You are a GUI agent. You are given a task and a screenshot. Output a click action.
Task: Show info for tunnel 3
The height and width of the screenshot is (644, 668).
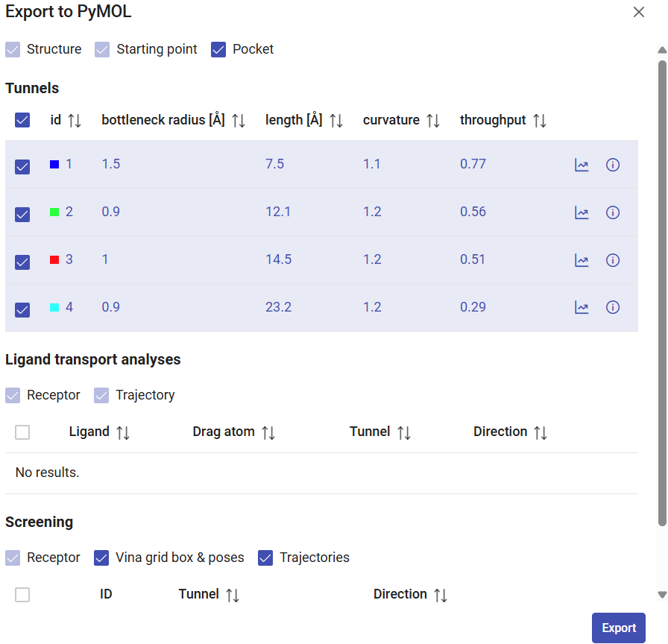[613, 261]
